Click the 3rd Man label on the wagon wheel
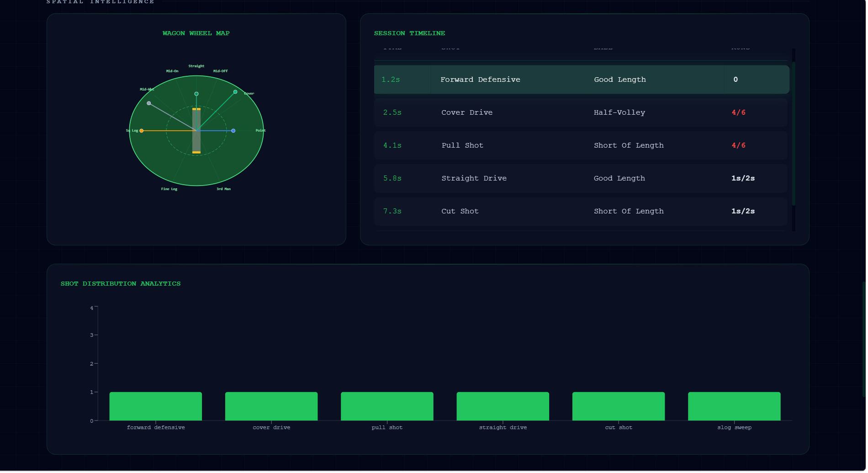 click(223, 189)
